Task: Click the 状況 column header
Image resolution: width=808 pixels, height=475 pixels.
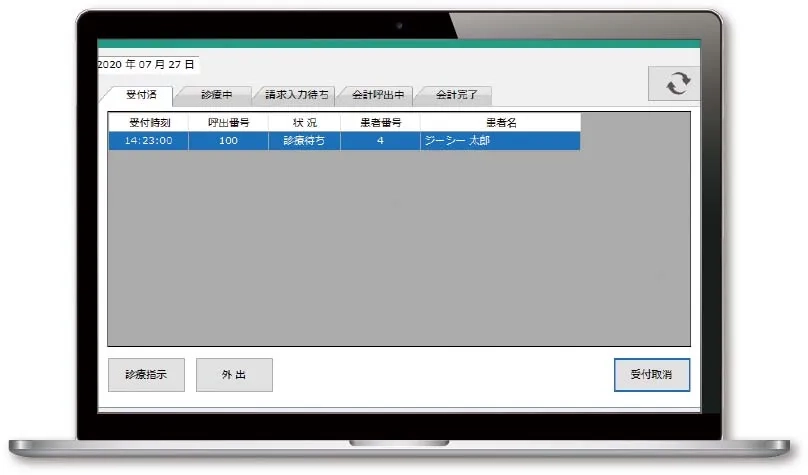Action: pos(304,122)
